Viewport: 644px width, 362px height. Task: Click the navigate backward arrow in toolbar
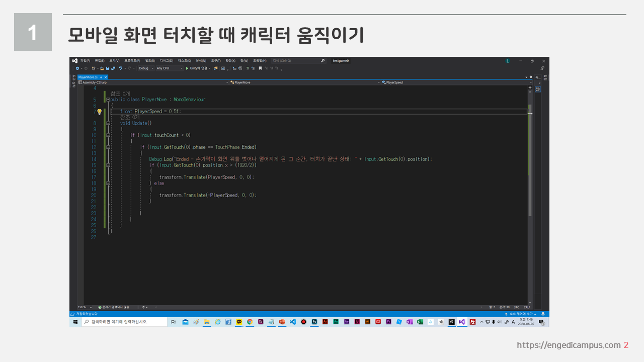[77, 68]
